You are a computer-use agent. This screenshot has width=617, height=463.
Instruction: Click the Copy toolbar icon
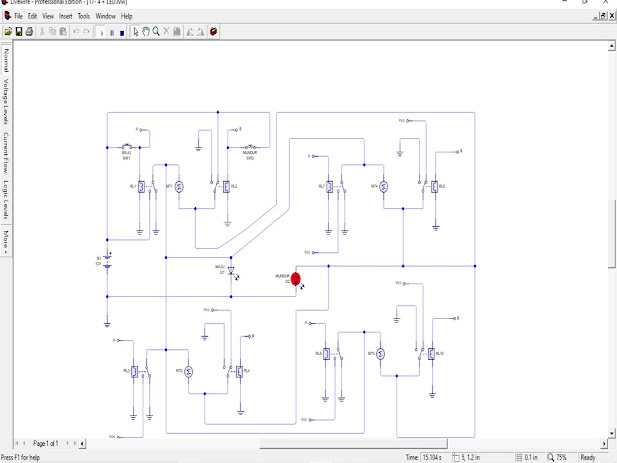[52, 31]
